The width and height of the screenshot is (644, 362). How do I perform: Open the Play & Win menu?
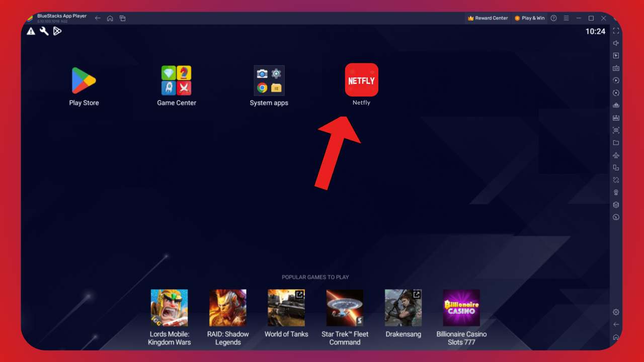[x=530, y=18]
